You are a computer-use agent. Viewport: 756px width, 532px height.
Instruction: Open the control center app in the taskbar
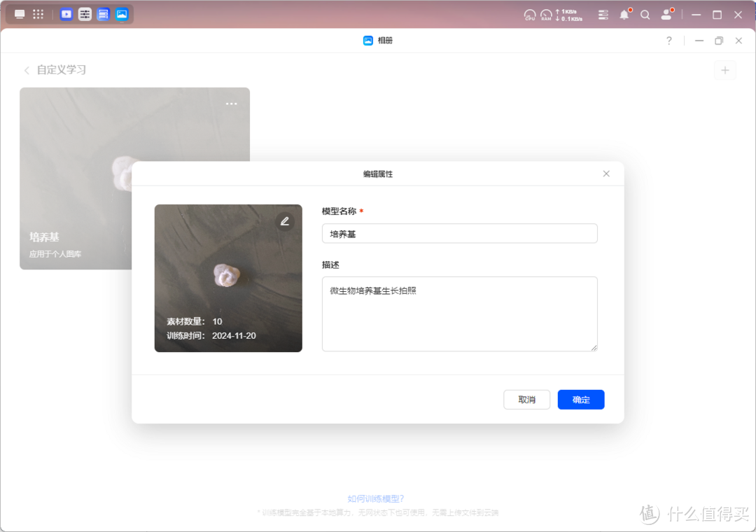pyautogui.click(x=85, y=14)
